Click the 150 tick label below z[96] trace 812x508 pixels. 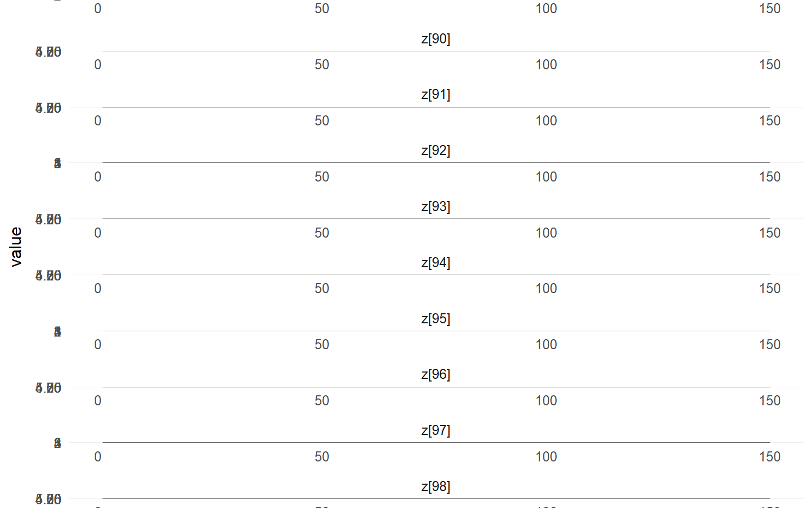(770, 401)
